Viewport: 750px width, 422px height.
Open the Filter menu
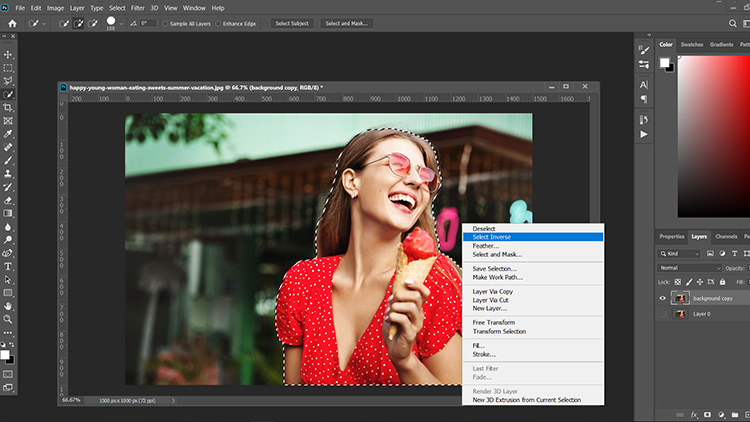[138, 8]
